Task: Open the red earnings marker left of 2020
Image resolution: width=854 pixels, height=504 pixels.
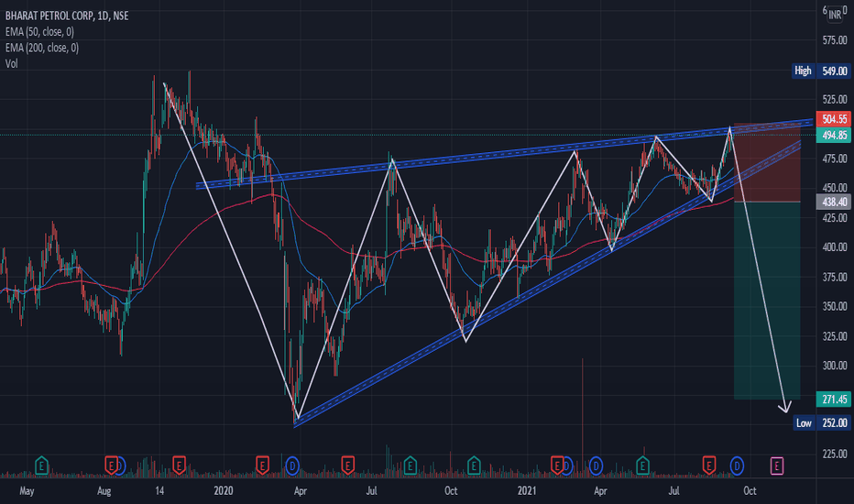Action: click(x=179, y=466)
